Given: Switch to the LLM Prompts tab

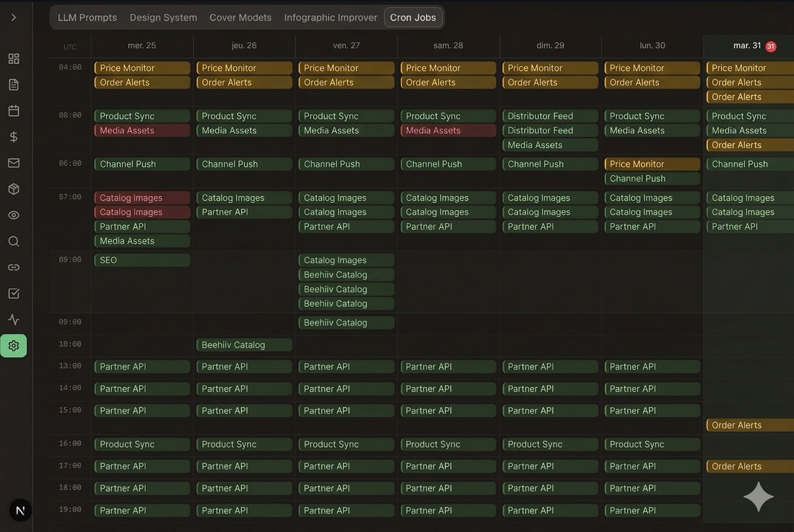Looking at the screenshot, I should 87,17.
